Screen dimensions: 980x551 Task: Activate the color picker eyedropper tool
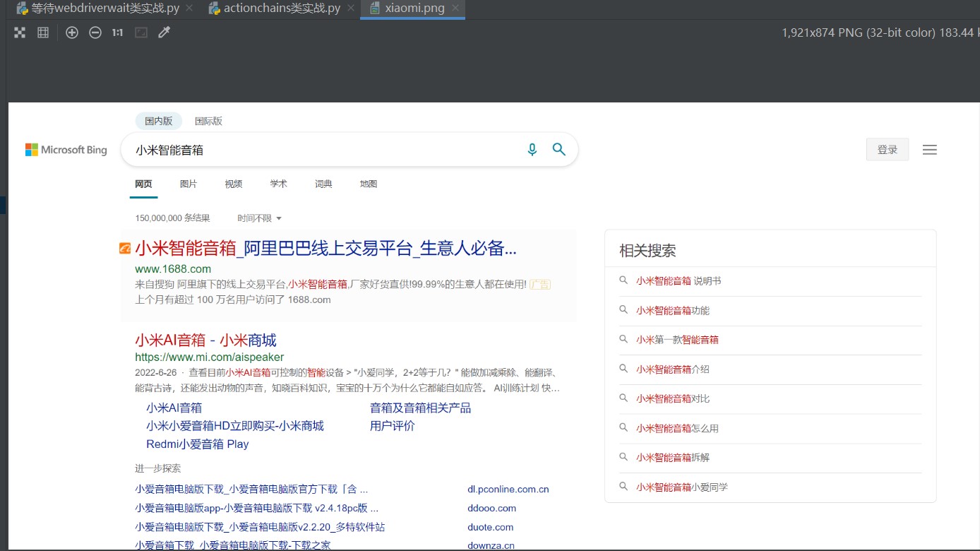coord(165,32)
